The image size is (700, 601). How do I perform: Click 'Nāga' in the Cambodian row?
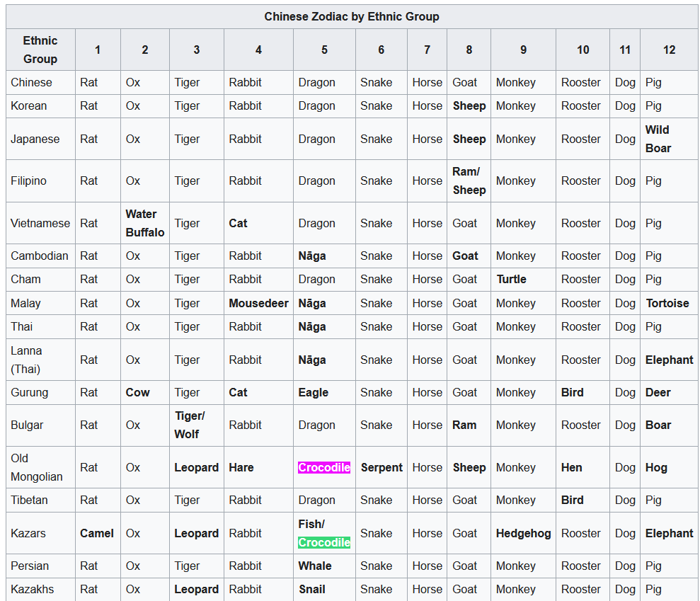tap(312, 256)
